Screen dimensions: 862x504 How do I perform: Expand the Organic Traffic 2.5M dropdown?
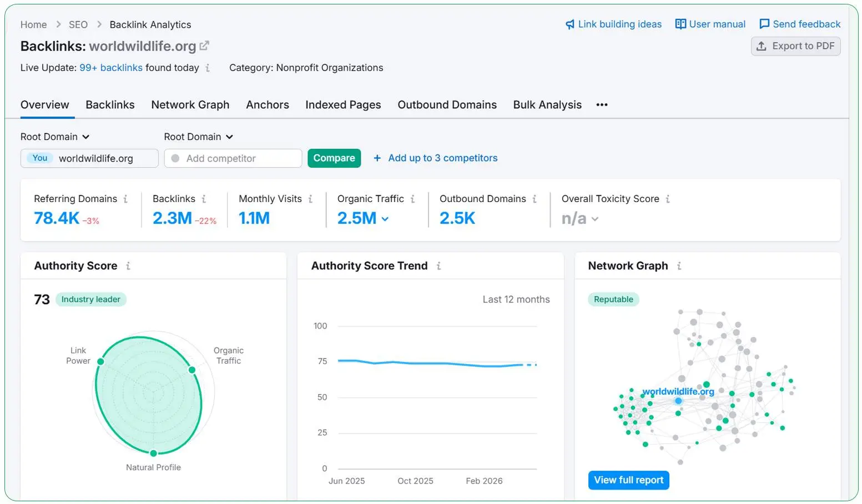[385, 219]
